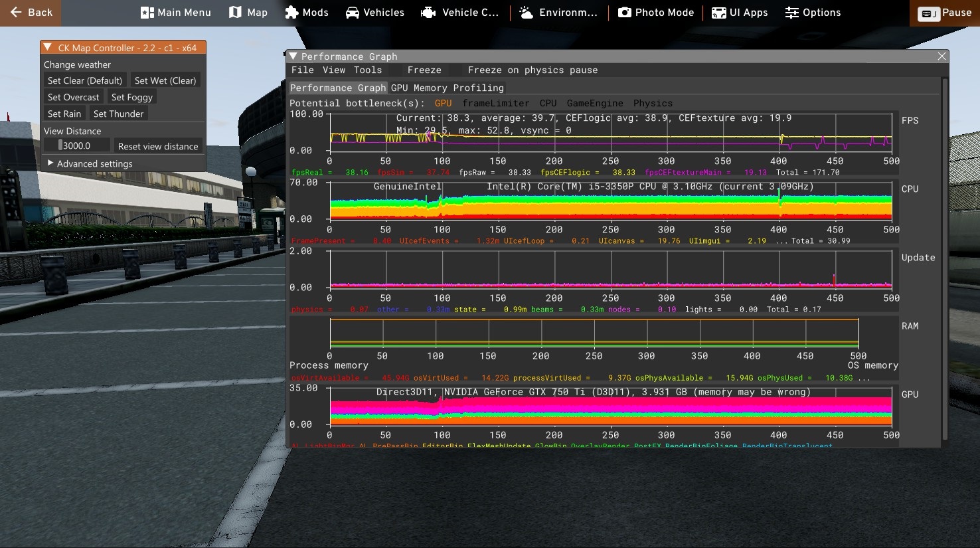Screen dimensions: 980x548
Task: Click Set Foggy weather button
Action: pos(132,97)
